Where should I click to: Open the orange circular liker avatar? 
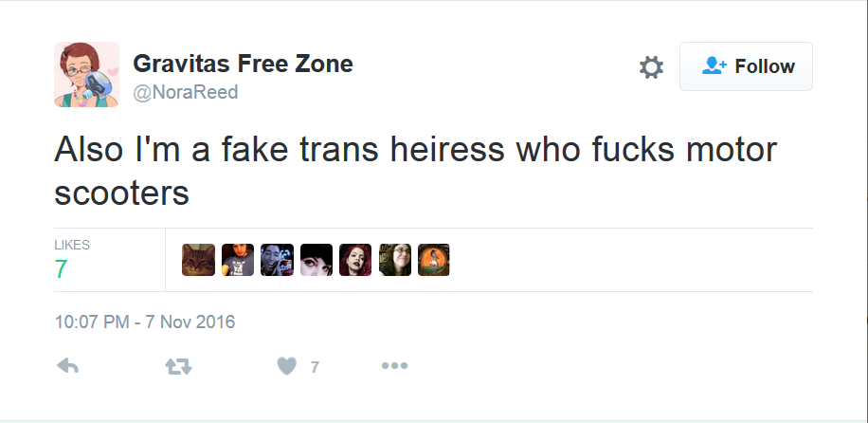pyautogui.click(x=433, y=260)
